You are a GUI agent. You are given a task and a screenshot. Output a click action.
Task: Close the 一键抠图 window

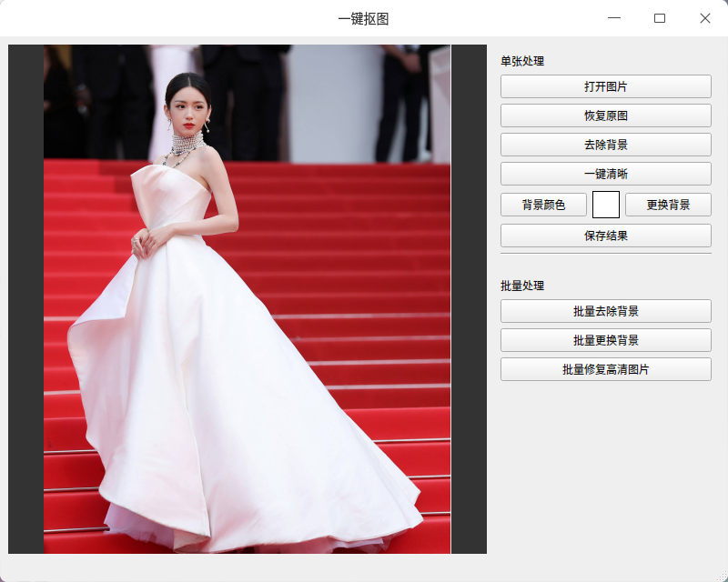[x=704, y=18]
